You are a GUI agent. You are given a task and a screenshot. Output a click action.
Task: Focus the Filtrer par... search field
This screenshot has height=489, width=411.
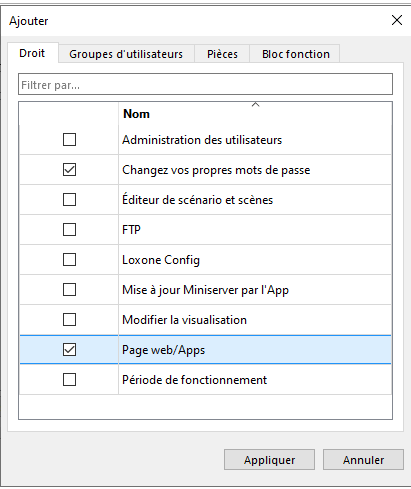[x=205, y=84]
